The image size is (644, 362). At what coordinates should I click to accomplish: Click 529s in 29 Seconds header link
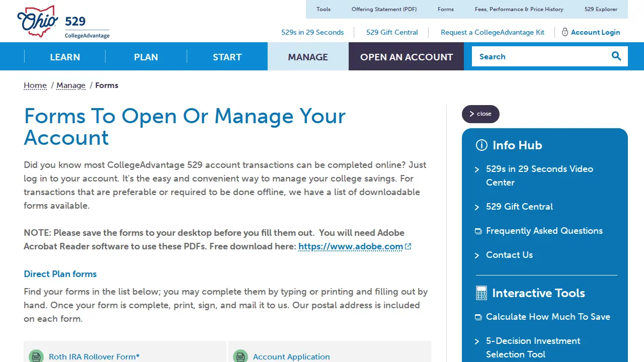(312, 32)
